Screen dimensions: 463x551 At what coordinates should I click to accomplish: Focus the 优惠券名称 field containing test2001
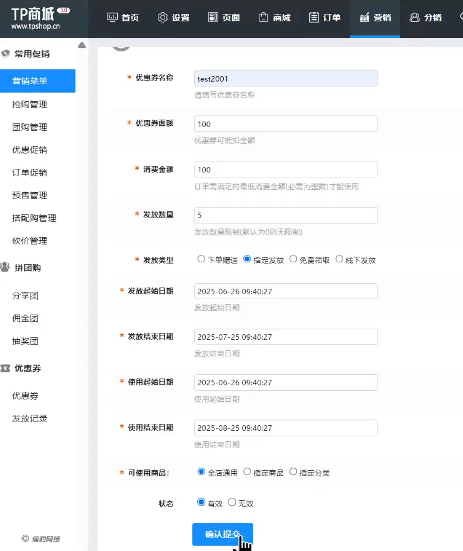click(286, 78)
